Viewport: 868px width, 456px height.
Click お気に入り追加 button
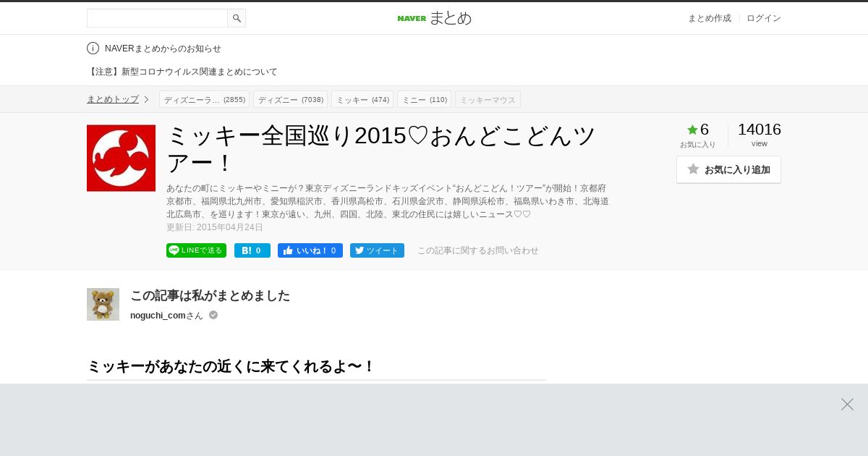click(728, 169)
